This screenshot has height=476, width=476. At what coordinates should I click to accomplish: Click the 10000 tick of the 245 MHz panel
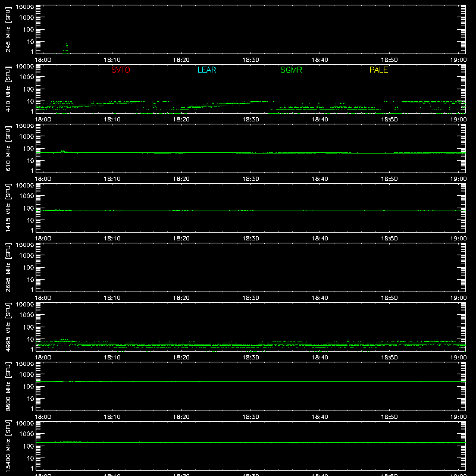pos(25,7)
